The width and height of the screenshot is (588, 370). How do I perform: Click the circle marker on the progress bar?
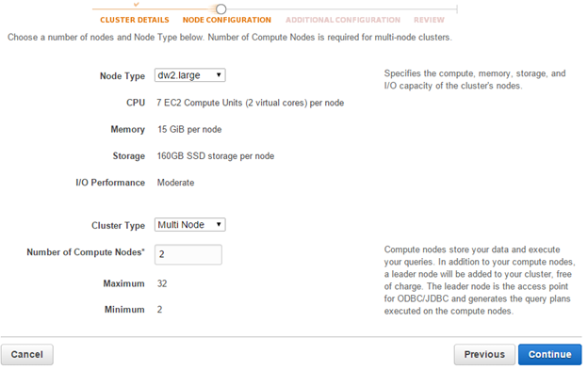pyautogui.click(x=220, y=9)
